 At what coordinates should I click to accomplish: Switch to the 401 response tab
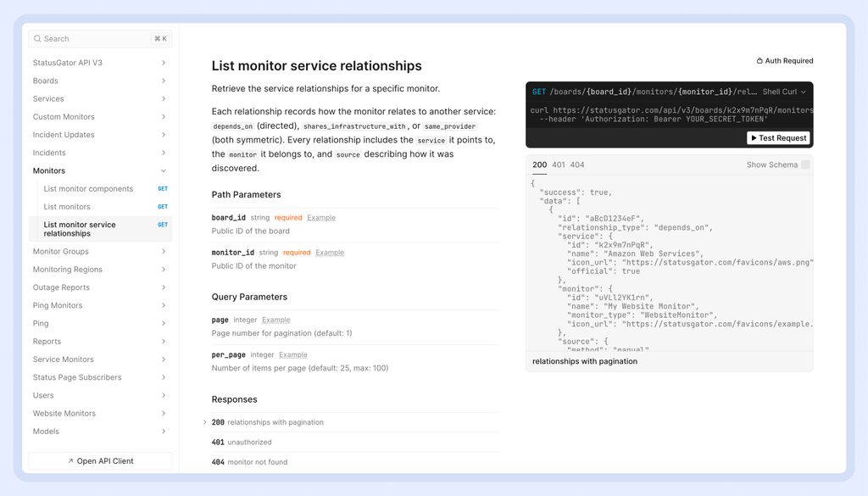pos(559,165)
